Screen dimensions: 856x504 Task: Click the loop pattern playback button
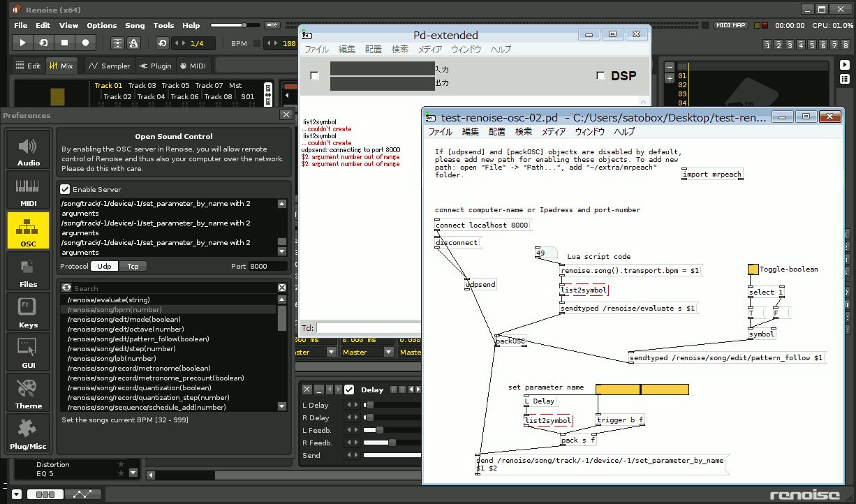tap(43, 43)
